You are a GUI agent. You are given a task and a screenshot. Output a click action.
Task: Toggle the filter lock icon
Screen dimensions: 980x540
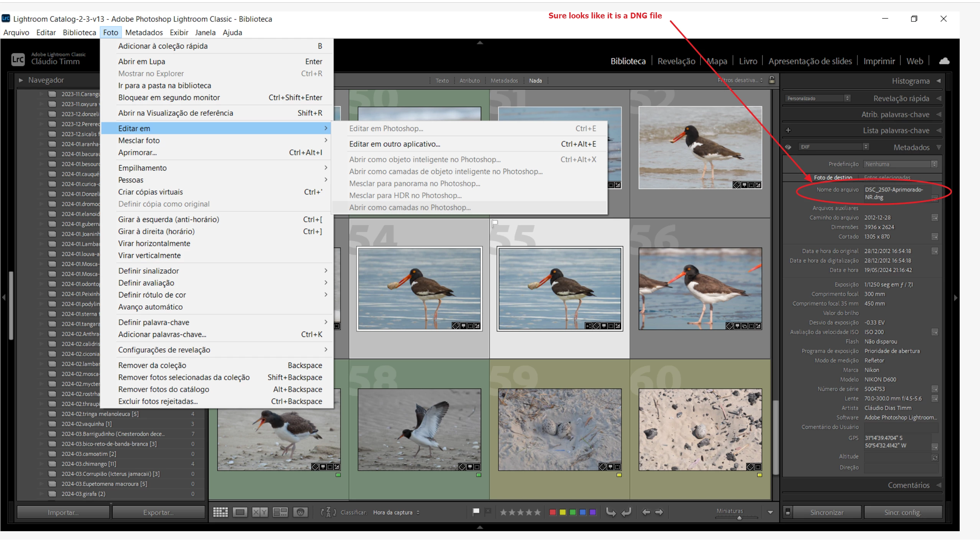click(x=772, y=80)
